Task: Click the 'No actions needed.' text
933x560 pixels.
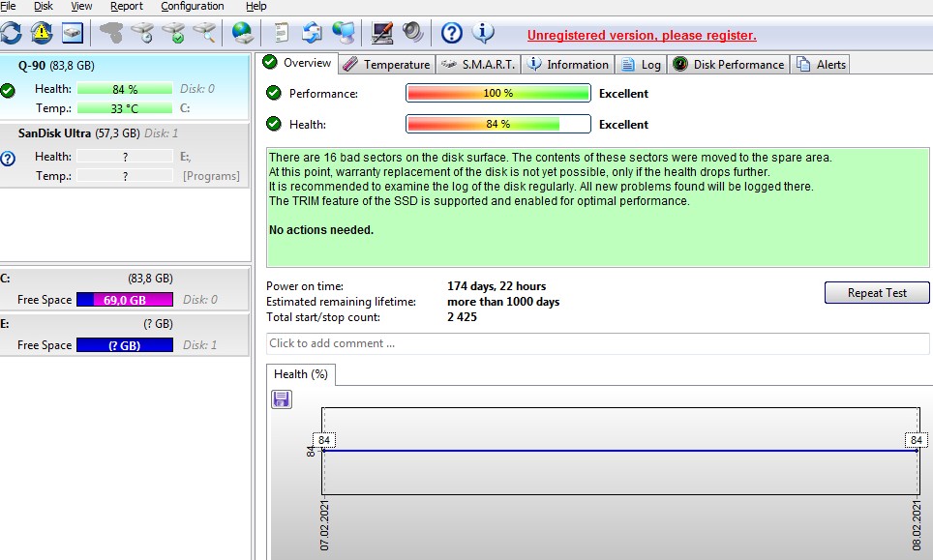Action: (321, 229)
